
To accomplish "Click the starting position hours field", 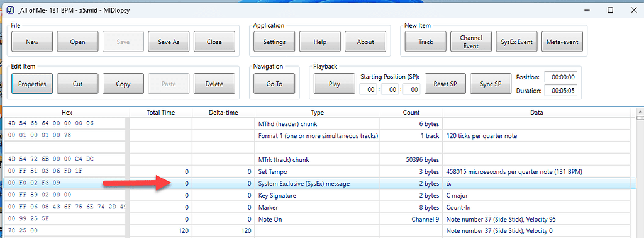I will coord(369,89).
